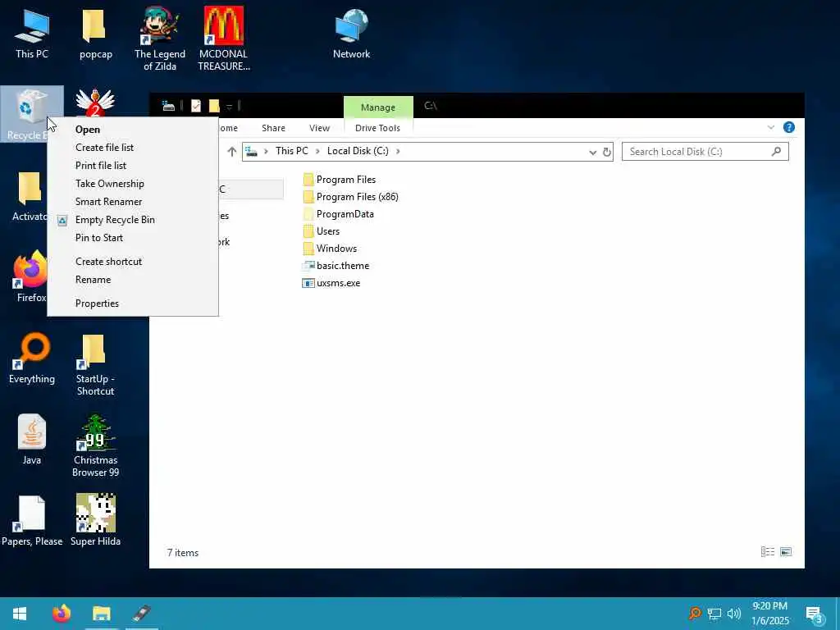Click the Windows Start button
The width and height of the screenshot is (840, 630).
pos(20,614)
